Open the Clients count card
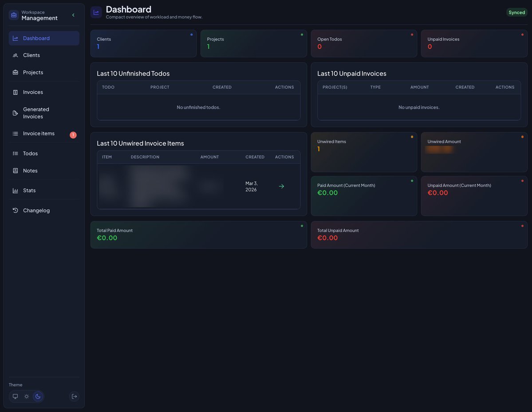 tap(143, 44)
